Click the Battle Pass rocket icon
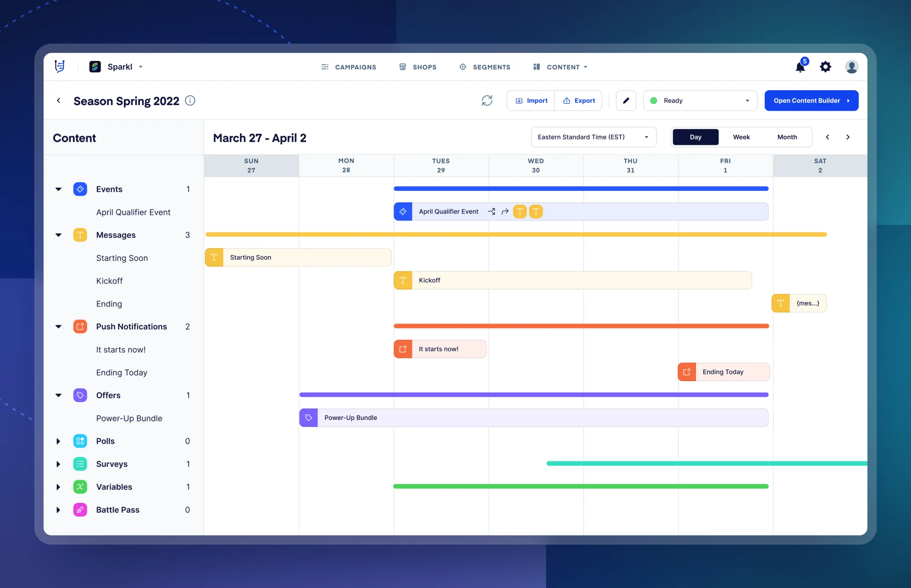 click(80, 510)
